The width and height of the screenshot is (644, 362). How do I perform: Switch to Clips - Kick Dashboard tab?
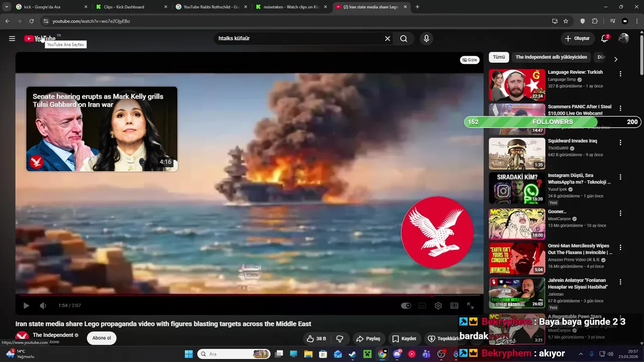(x=131, y=7)
